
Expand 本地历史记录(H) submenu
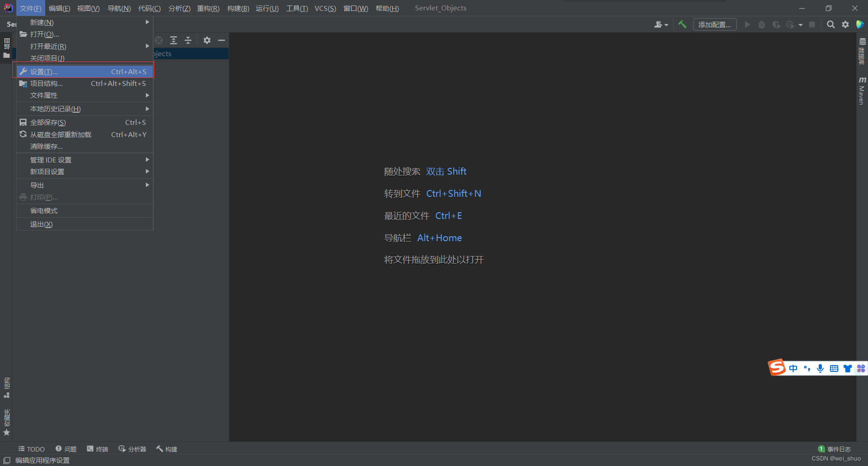point(85,109)
